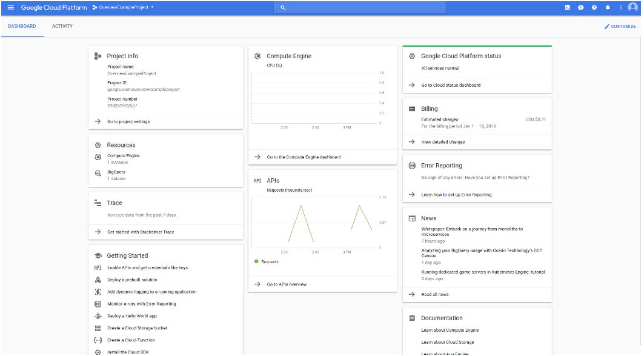
Task: Open the hamburger navigation menu
Action: pos(11,7)
